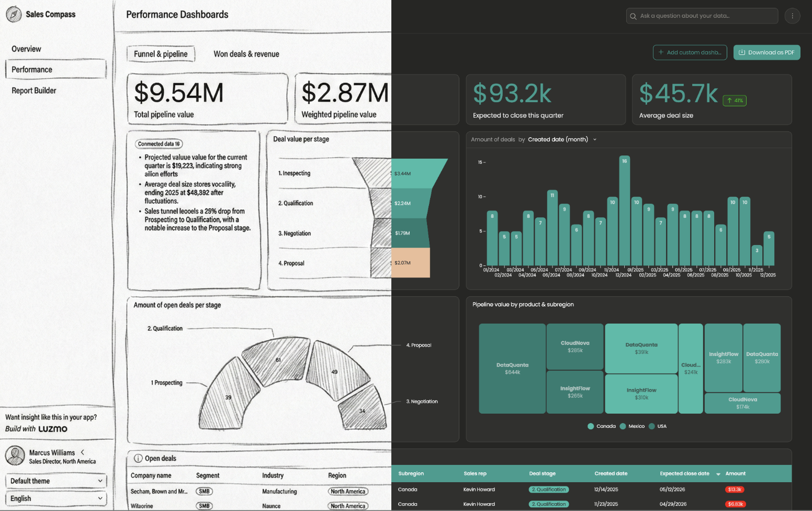This screenshot has width=812, height=511.
Task: Open Report Builder in sidebar
Action: tap(34, 91)
